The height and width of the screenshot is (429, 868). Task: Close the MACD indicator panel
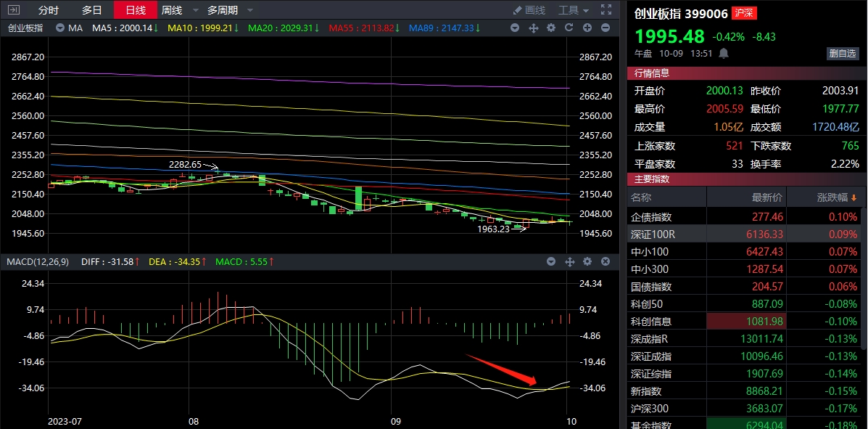pyautogui.click(x=605, y=261)
